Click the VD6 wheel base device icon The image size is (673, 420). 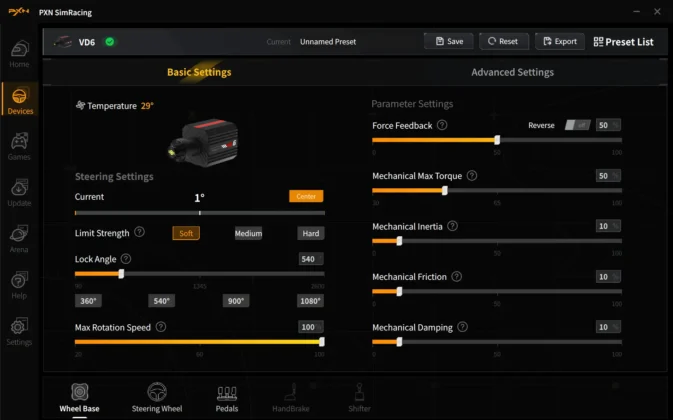click(x=63, y=42)
